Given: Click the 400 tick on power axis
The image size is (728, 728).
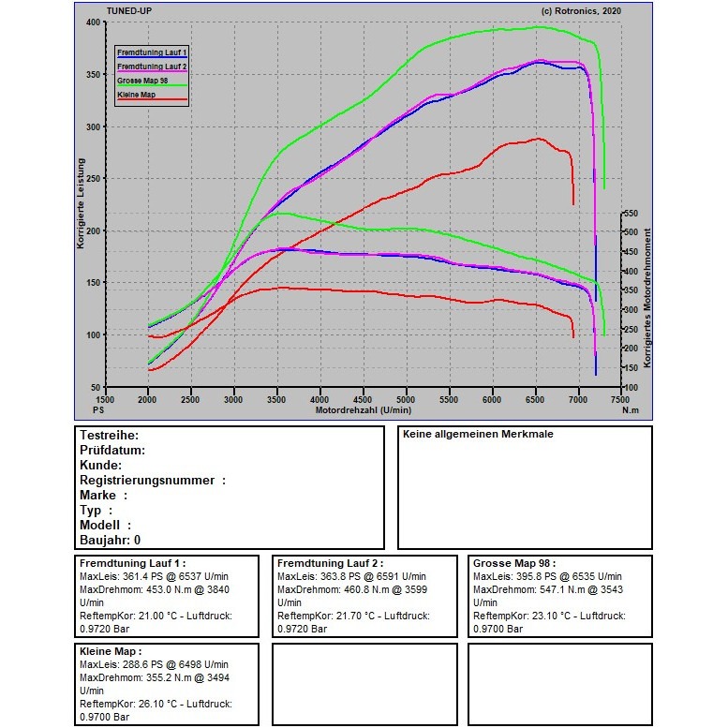Looking at the screenshot, I should pyautogui.click(x=93, y=22).
